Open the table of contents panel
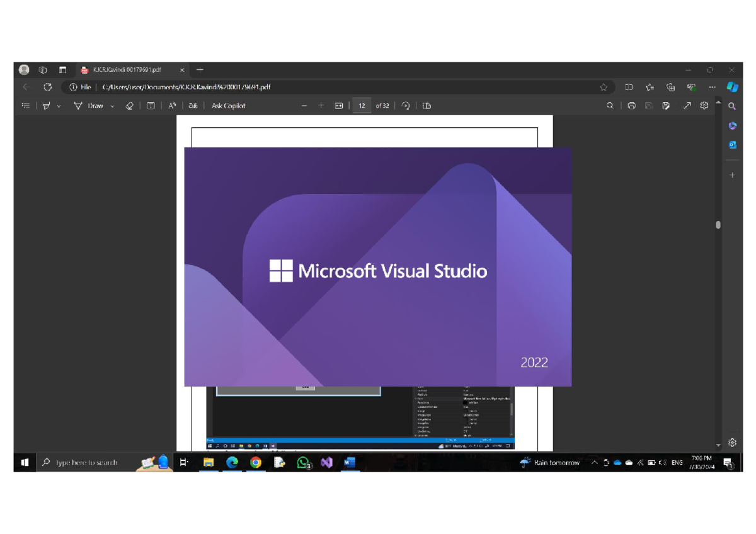This screenshot has height=534, width=756. (x=25, y=106)
